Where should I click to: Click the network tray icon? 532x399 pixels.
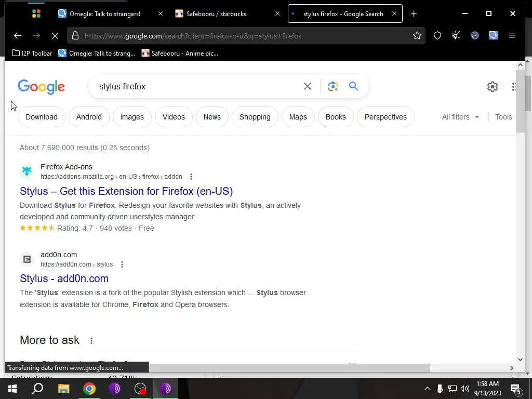pyautogui.click(x=452, y=389)
